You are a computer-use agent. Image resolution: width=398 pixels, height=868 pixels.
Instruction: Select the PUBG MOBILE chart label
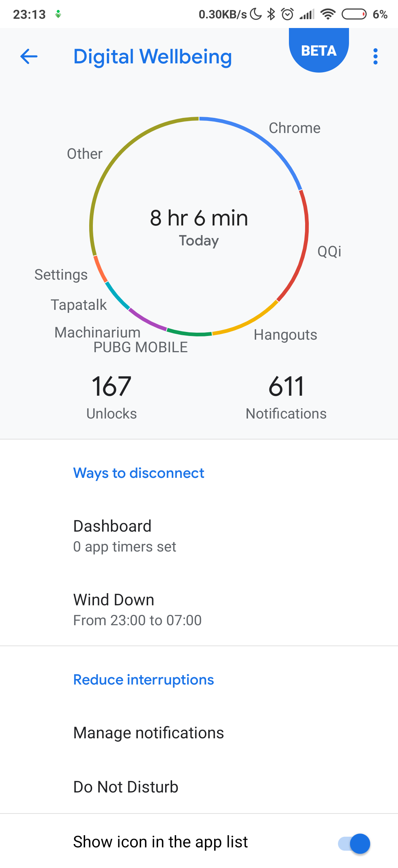140,347
